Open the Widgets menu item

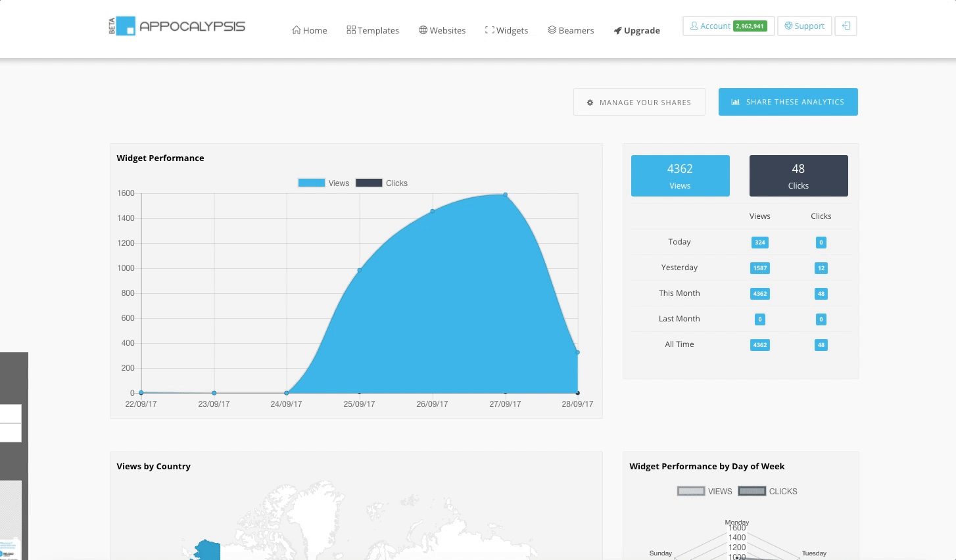pos(506,30)
